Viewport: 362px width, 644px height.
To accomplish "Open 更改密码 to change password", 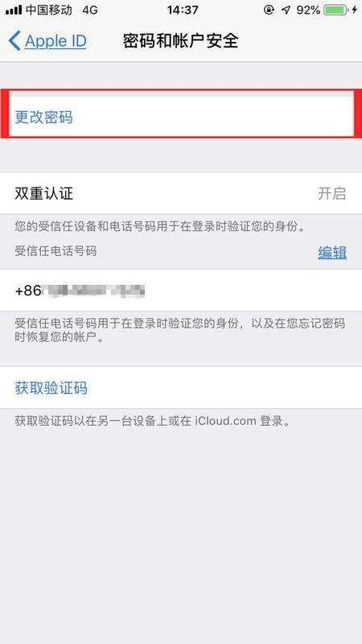I will click(x=181, y=117).
